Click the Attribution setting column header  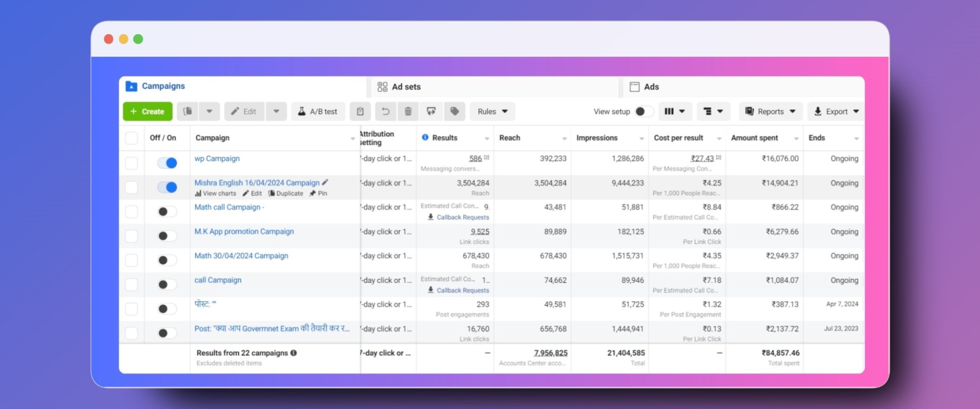[377, 138]
